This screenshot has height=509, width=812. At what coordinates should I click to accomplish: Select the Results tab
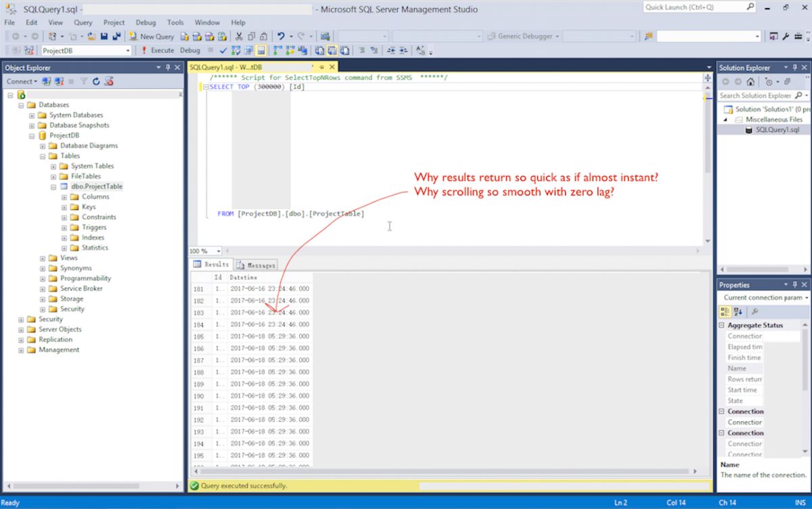(x=212, y=265)
